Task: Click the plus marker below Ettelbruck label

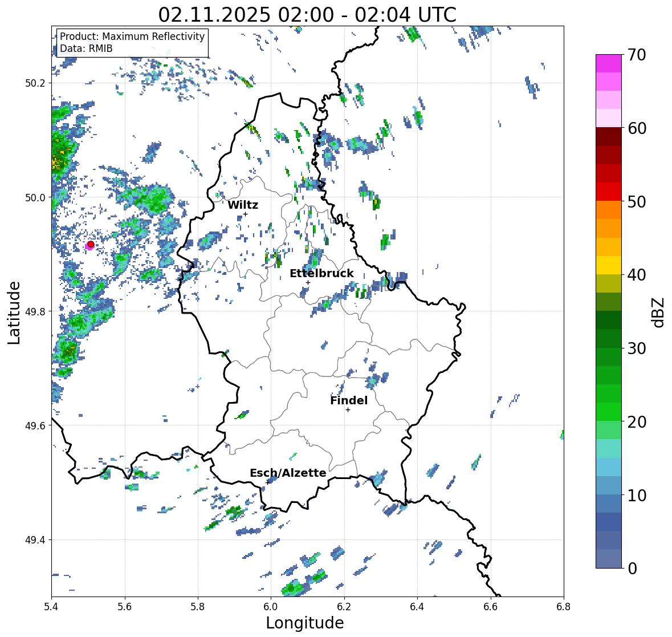Action: point(308,282)
